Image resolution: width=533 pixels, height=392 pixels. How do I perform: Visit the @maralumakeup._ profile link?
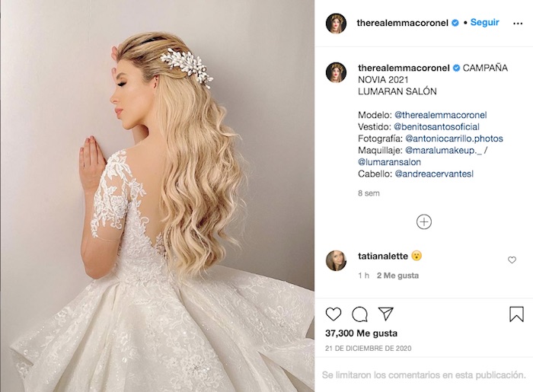(444, 150)
